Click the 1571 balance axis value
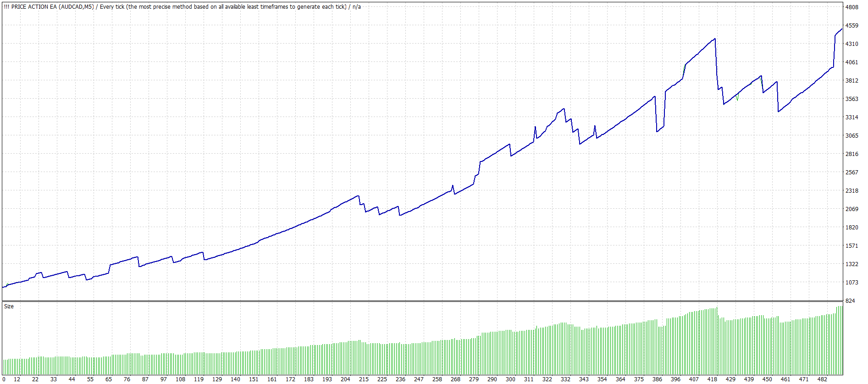This screenshot has height=384, width=868. point(852,246)
